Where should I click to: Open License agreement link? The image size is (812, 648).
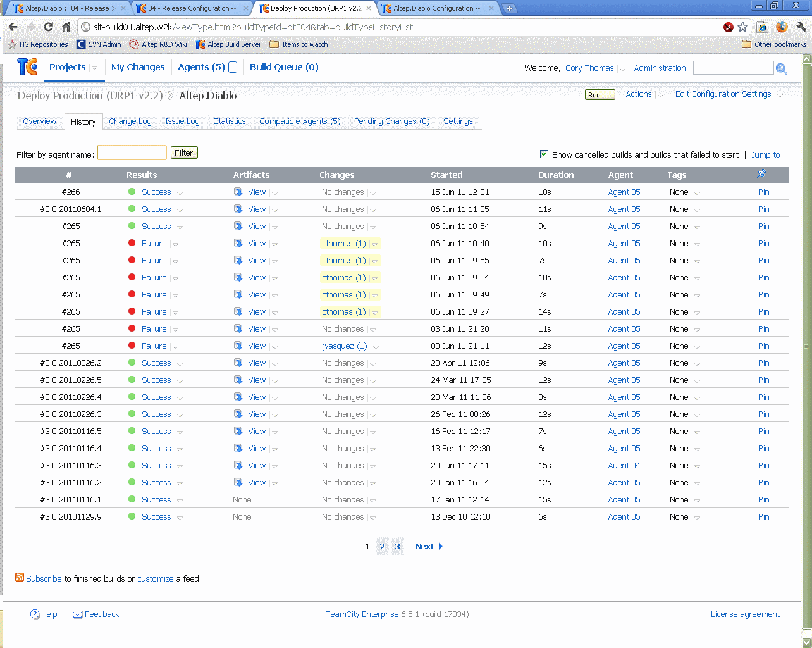pyautogui.click(x=745, y=614)
